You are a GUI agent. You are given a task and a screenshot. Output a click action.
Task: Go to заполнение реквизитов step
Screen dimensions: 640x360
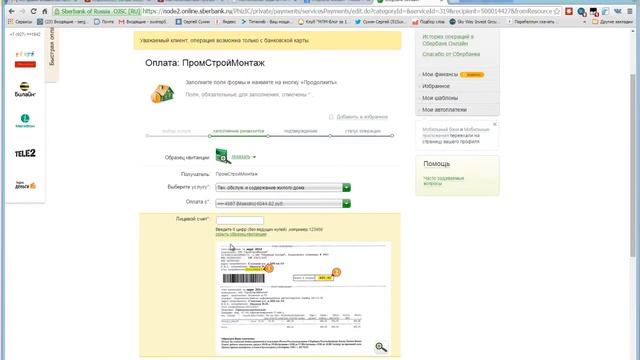point(238,131)
